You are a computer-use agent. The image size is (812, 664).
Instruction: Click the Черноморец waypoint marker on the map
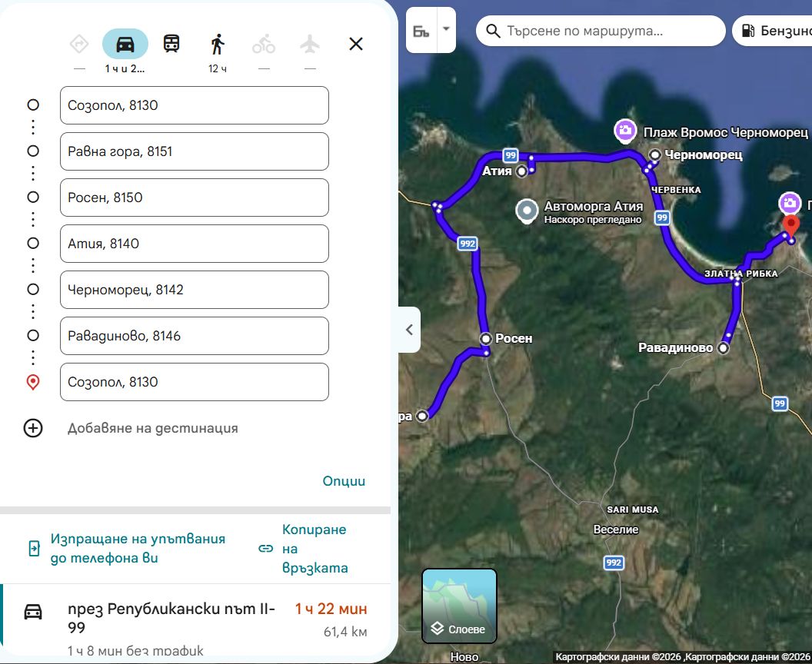click(656, 154)
